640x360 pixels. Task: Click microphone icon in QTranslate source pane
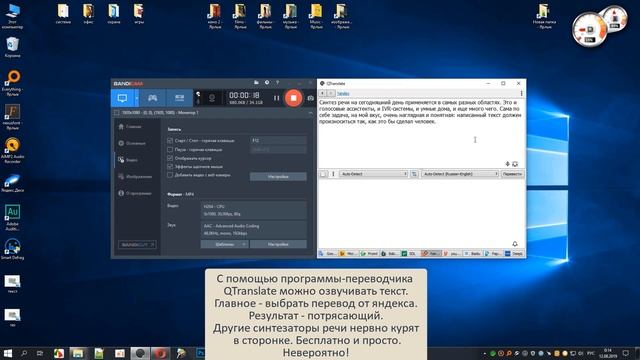[507, 164]
